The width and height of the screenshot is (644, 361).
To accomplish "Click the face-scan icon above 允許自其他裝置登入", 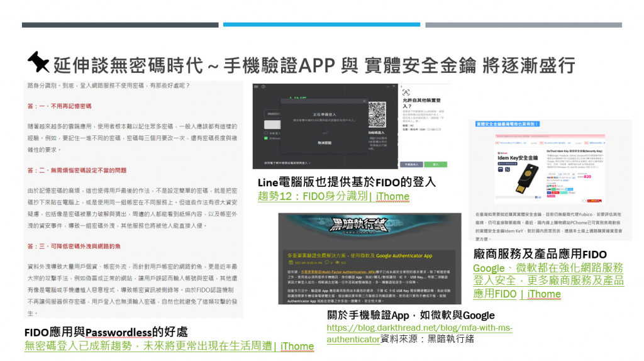I will coord(406,92).
